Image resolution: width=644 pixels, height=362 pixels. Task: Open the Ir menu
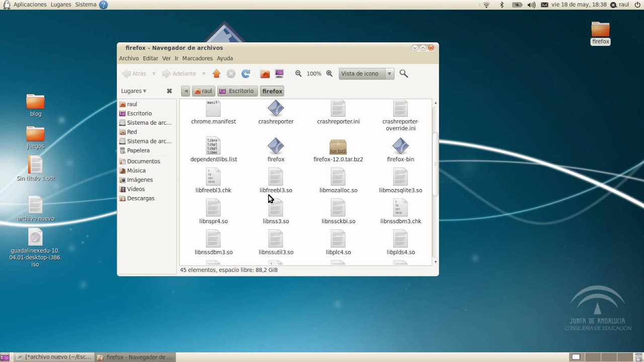(x=177, y=58)
